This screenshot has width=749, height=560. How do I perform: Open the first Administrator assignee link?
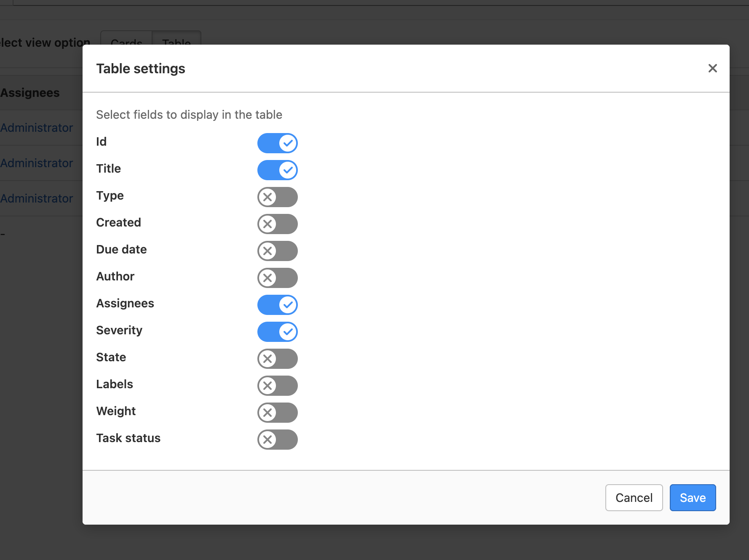pos(37,128)
